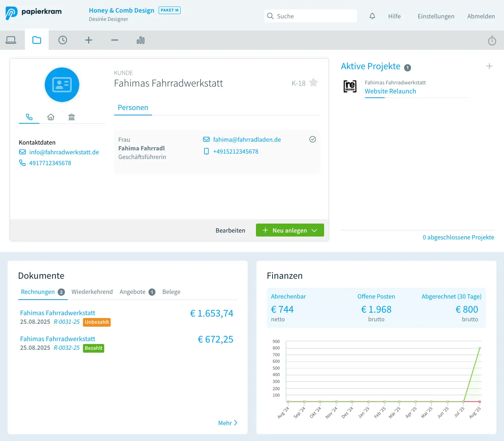
Task: Click the Neu anlegen button
Action: pos(290,230)
